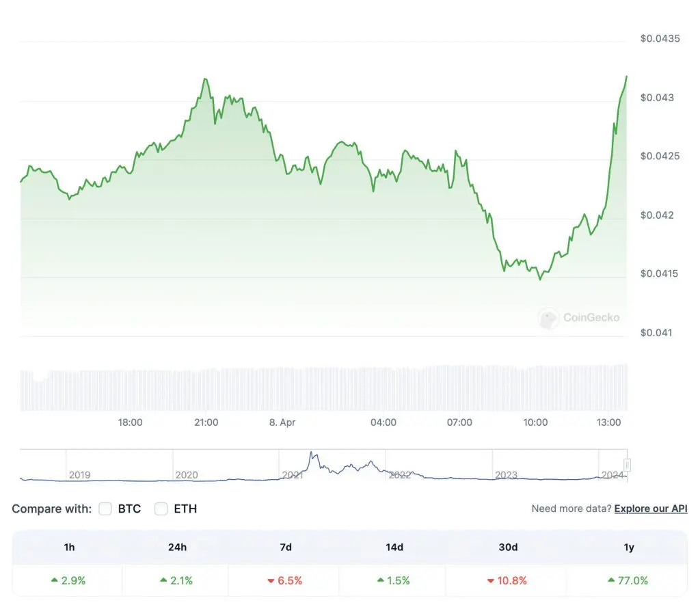Click the $0.0435 price axis label
The image size is (700, 609).
pos(659,38)
